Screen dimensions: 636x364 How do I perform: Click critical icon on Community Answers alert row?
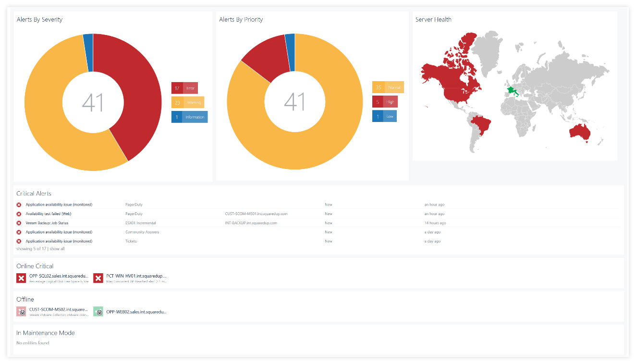coord(19,232)
